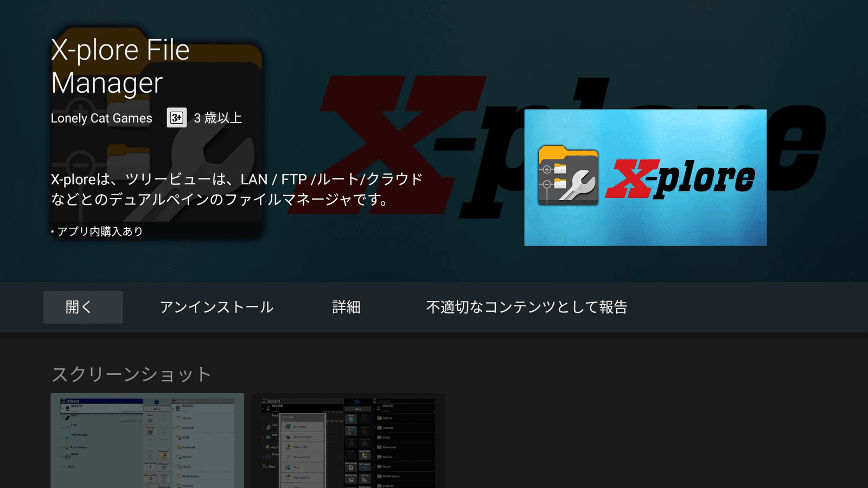Select アンインストール to uninstall the app

tap(216, 307)
